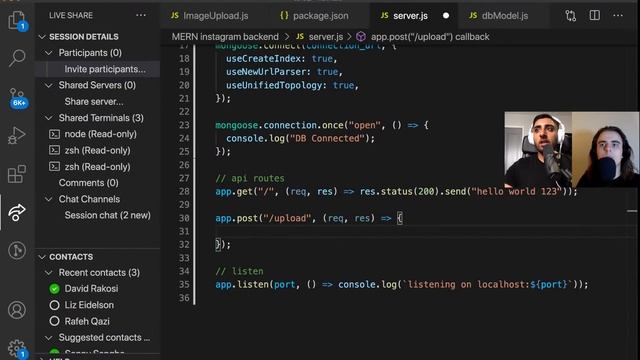Image resolution: width=640 pixels, height=360 pixels.
Task: Click Rafeh Qazi's offline status circle
Action: (54, 322)
